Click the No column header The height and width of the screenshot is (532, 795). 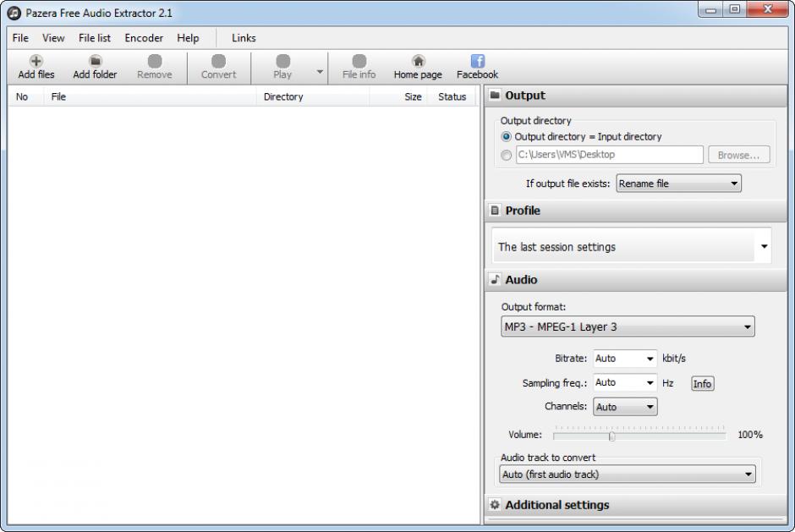(26, 96)
